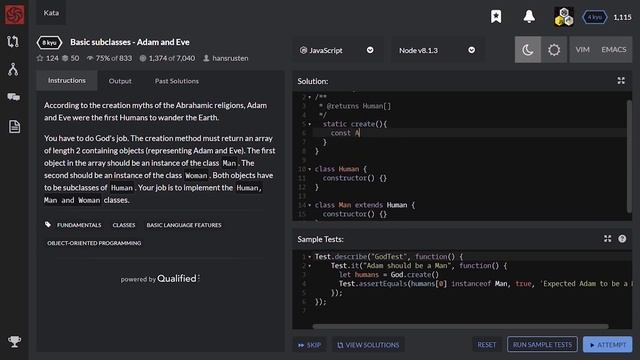The image size is (640, 360).
Task: Collapse Test.describe fold at tests line 1
Action: 309,257
